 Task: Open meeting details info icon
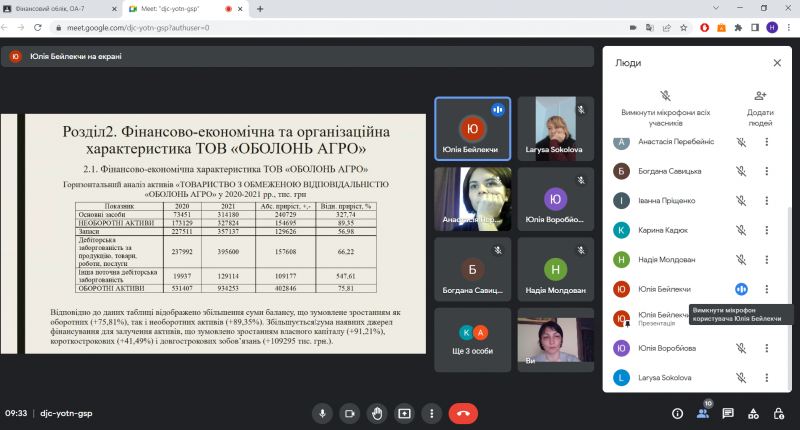677,414
